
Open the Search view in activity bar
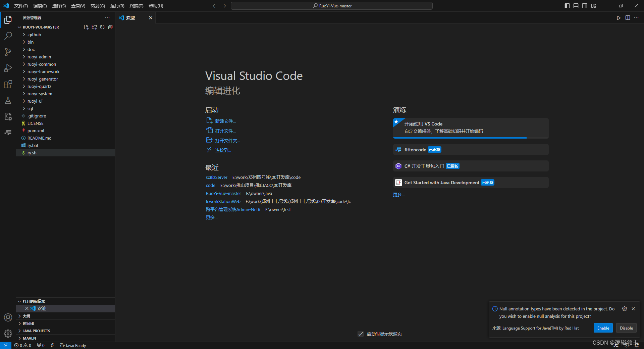point(8,36)
